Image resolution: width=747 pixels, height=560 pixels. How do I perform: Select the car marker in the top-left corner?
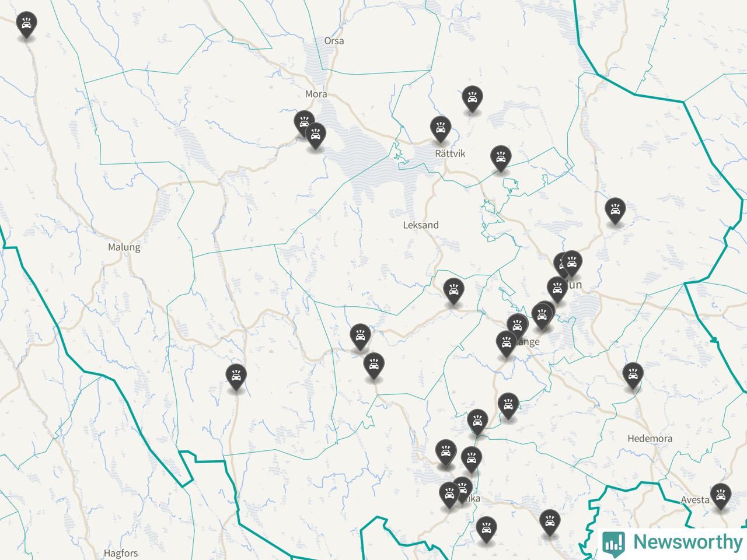[x=26, y=24]
